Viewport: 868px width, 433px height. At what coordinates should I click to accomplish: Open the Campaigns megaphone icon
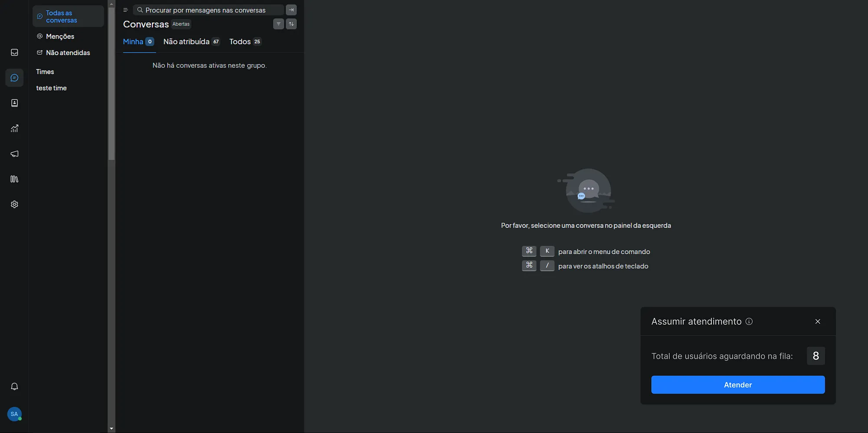pos(14,154)
